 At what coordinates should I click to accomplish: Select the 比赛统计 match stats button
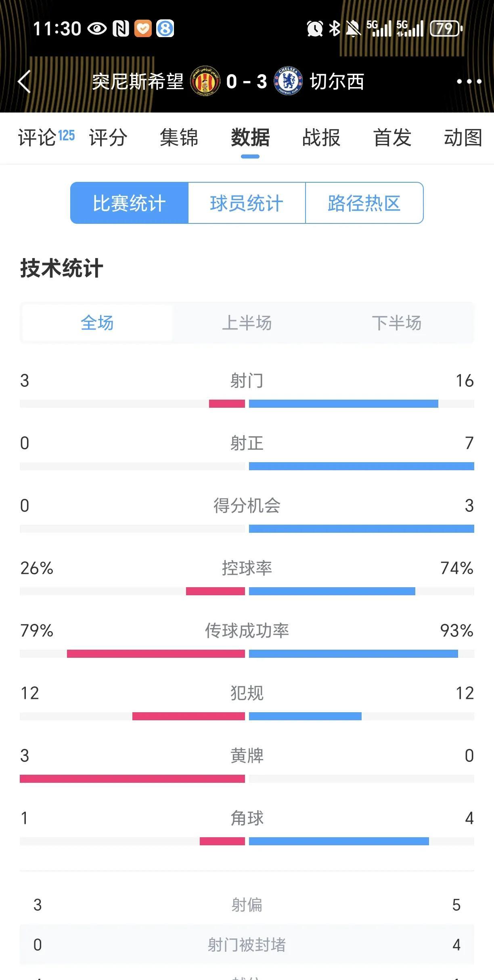coord(129,203)
